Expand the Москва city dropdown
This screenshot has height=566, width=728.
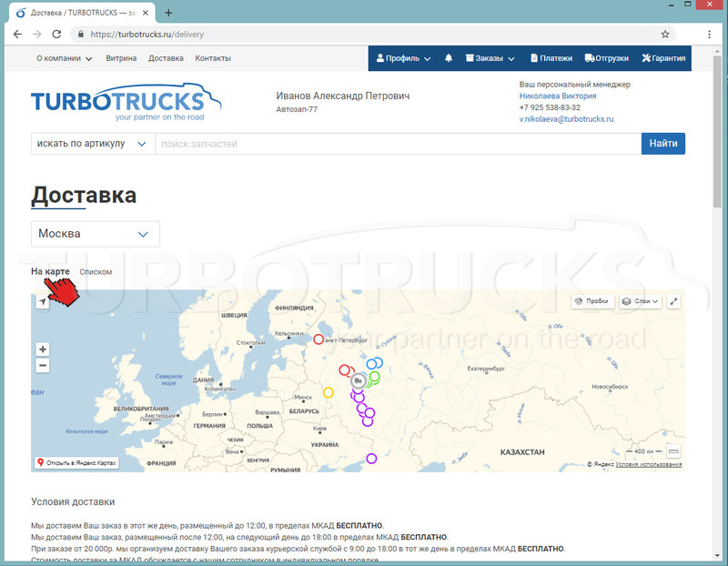coord(96,234)
